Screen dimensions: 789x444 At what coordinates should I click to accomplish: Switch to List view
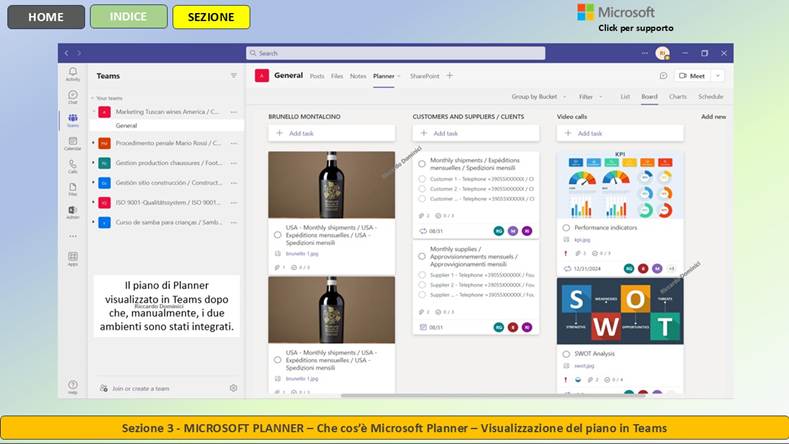point(625,96)
